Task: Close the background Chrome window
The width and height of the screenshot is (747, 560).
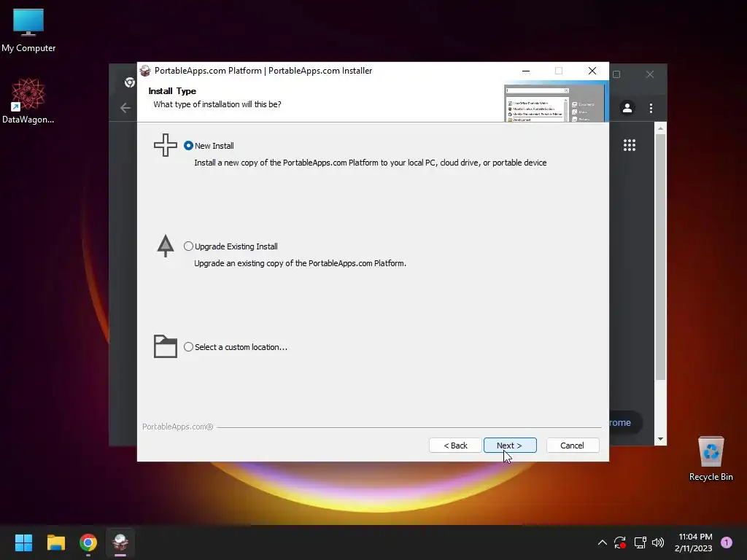Action: (650, 74)
